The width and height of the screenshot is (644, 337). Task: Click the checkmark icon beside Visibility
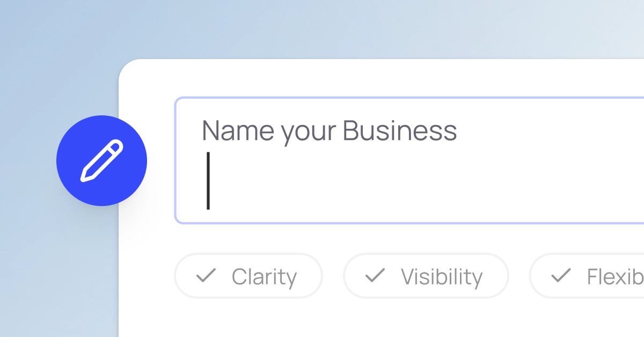[x=376, y=276]
